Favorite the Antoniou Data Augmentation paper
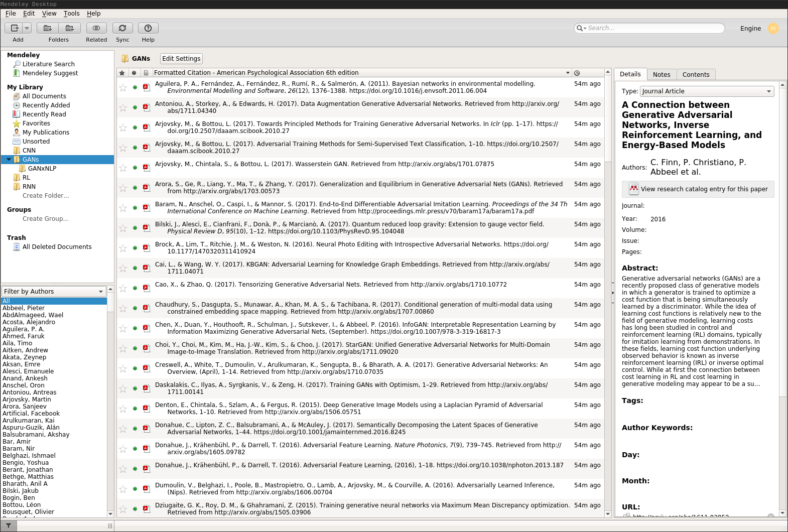Screen dimensions: 788x532 [x=123, y=107]
